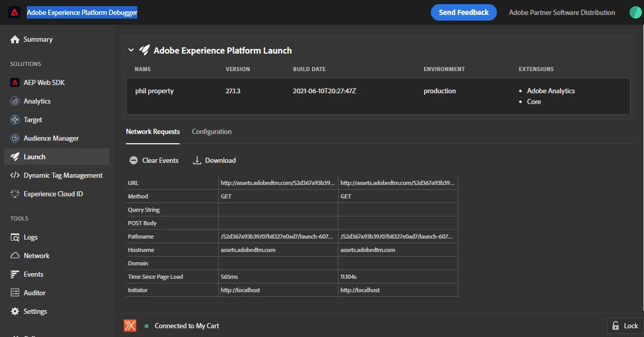Open the Audience Manager icon
Viewport: 644px width, 337px height.
(14, 138)
